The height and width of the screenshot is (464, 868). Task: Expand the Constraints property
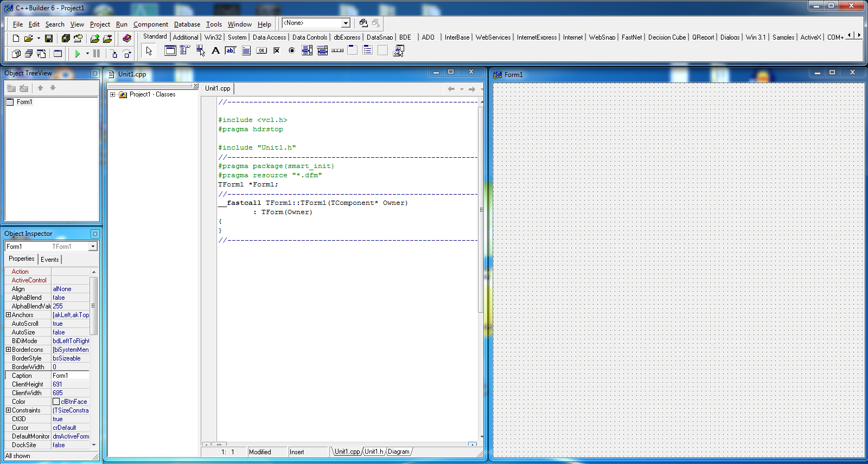tap(8, 410)
